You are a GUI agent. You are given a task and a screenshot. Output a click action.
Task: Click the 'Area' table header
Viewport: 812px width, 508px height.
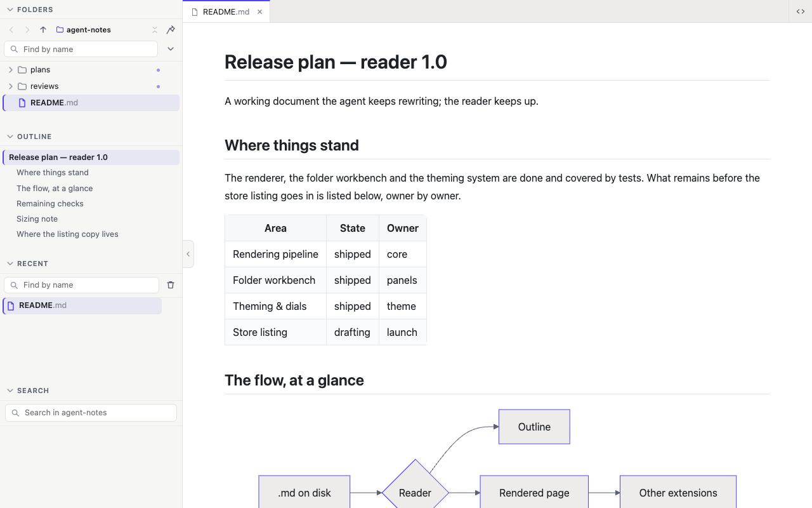[276, 228]
